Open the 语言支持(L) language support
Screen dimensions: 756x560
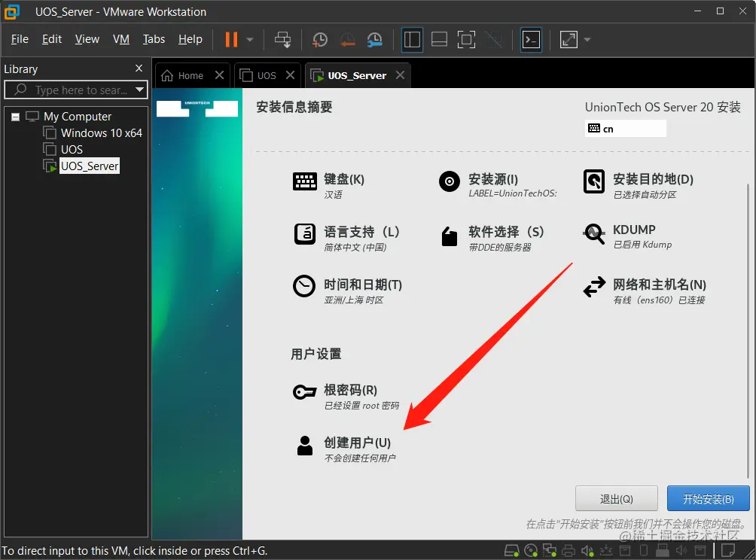[346, 238]
